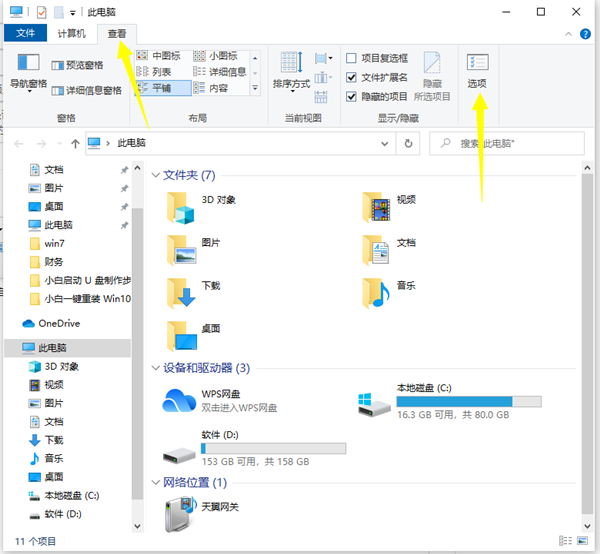Click the 预览窗格 preview pane button
600x554 pixels.
pos(88,65)
